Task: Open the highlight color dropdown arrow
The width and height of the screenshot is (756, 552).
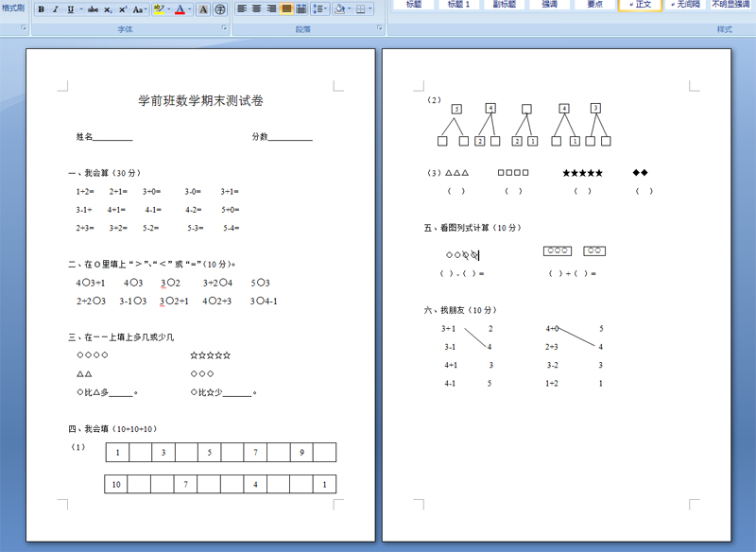Action: (169, 9)
